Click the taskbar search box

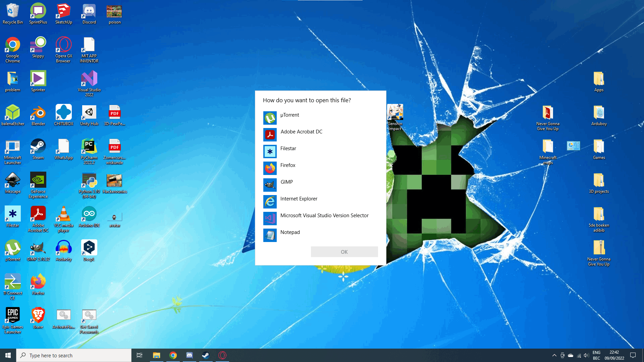pyautogui.click(x=74, y=355)
